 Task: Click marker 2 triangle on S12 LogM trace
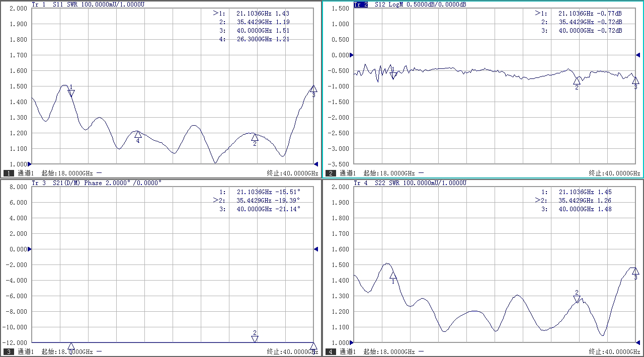click(x=577, y=81)
